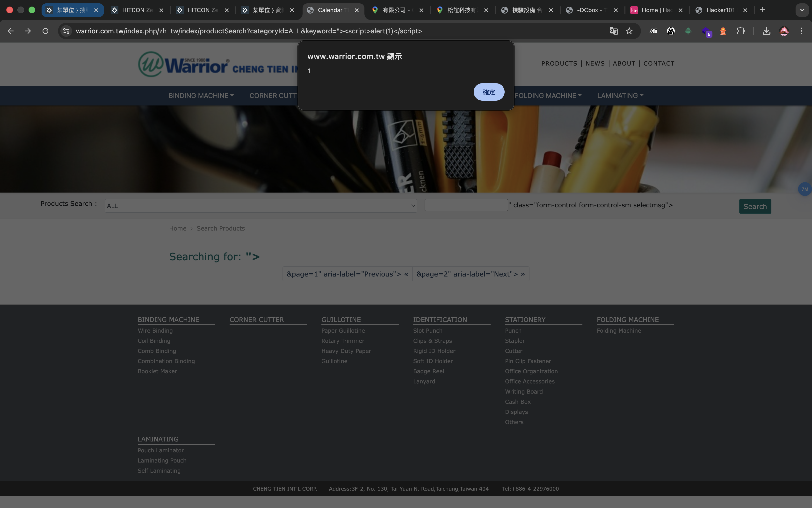Open Writing Board footer link

(x=524, y=391)
